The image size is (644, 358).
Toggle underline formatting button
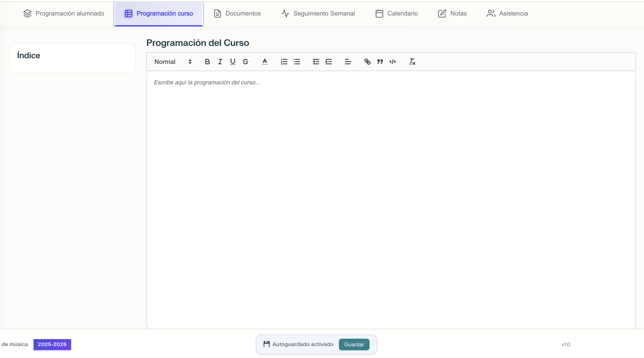click(x=233, y=62)
